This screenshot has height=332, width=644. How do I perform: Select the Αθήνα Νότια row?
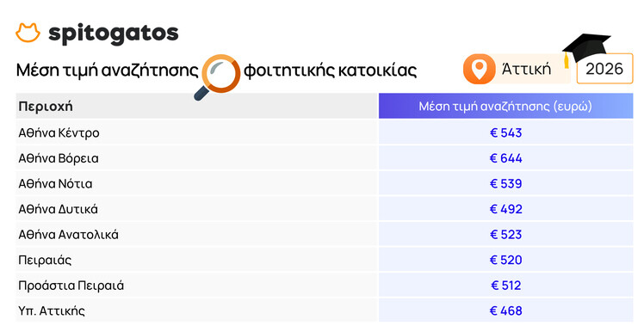pyautogui.click(x=325, y=183)
